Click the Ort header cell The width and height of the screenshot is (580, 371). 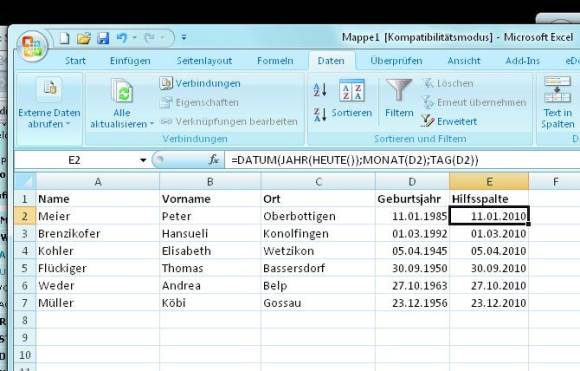pos(318,199)
